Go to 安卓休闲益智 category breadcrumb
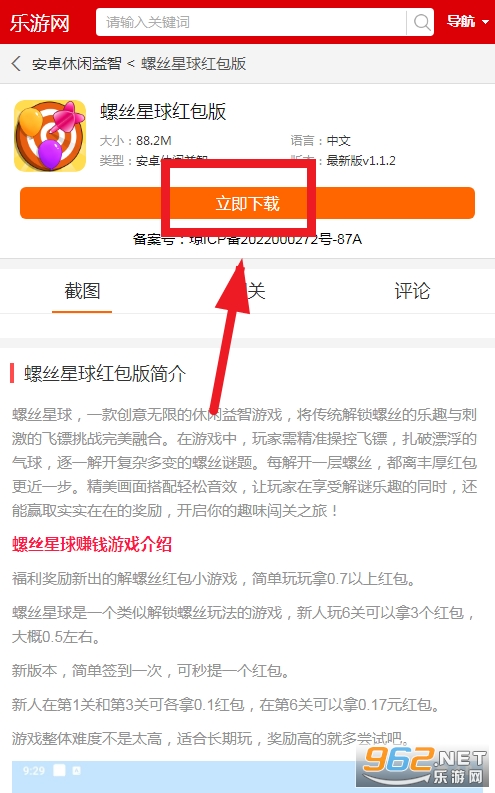Viewport: 495px width, 793px height. [77, 64]
